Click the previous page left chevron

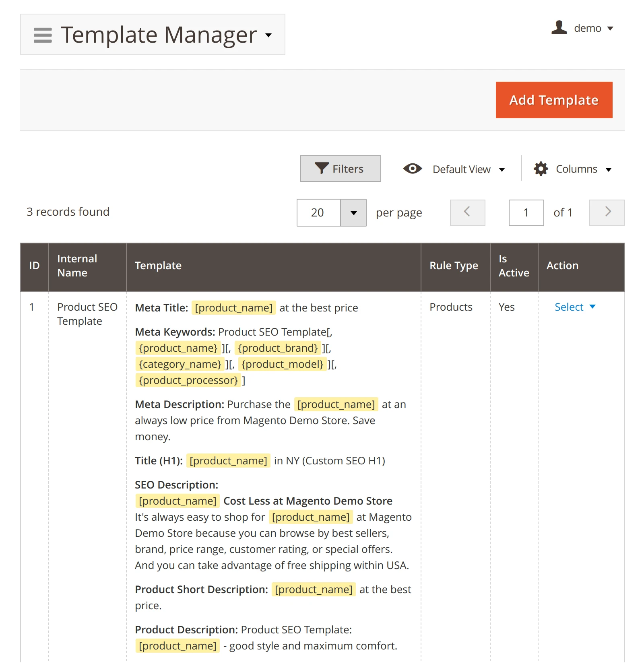(467, 212)
